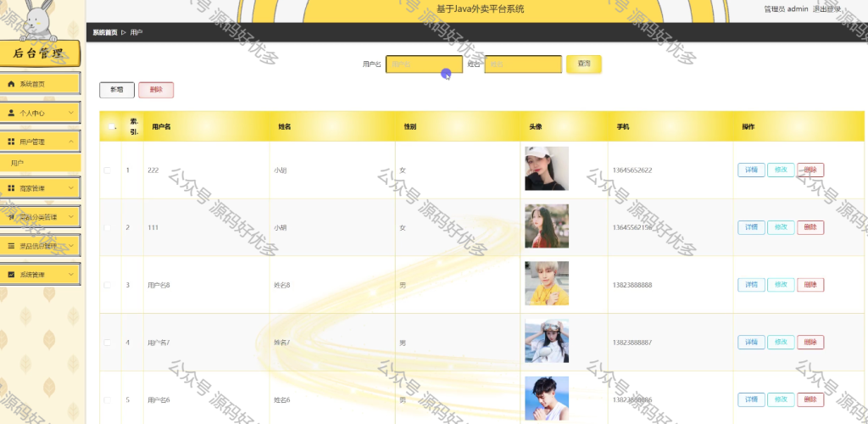Click the list icon beside 菜品信息管理
The image size is (868, 424).
tap(11, 246)
